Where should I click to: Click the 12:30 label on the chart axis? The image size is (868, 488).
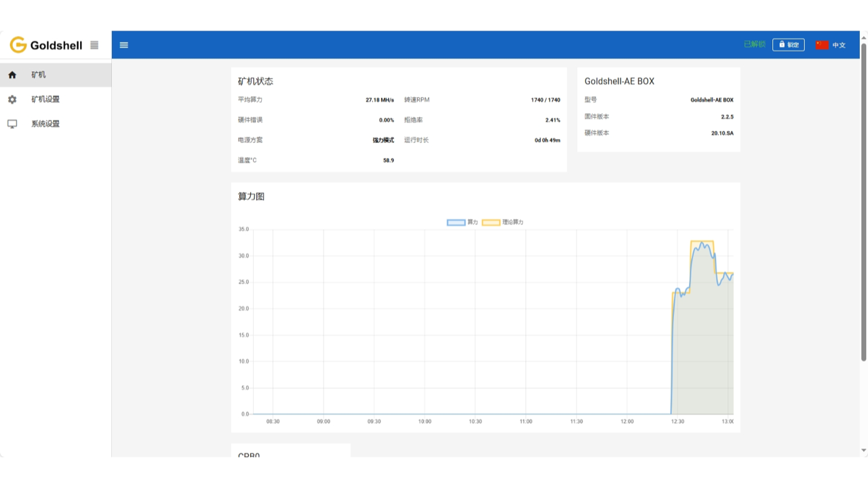click(x=677, y=422)
